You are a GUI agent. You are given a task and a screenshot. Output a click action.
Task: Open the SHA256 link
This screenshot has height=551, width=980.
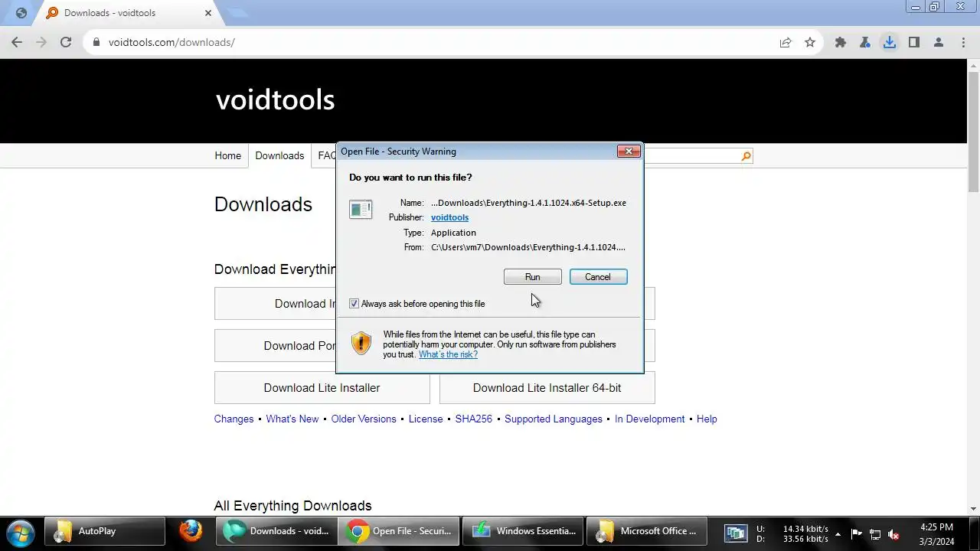click(x=473, y=419)
